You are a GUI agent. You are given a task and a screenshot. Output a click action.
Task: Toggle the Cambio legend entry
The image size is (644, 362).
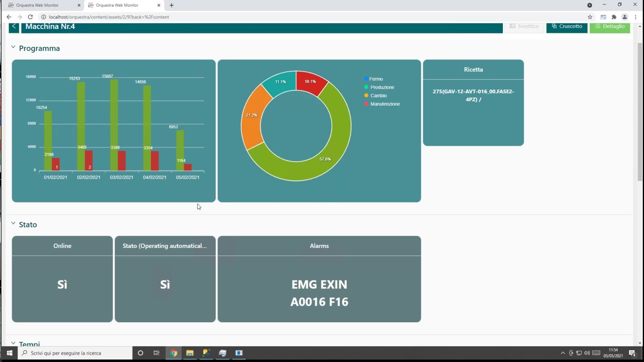pos(375,96)
